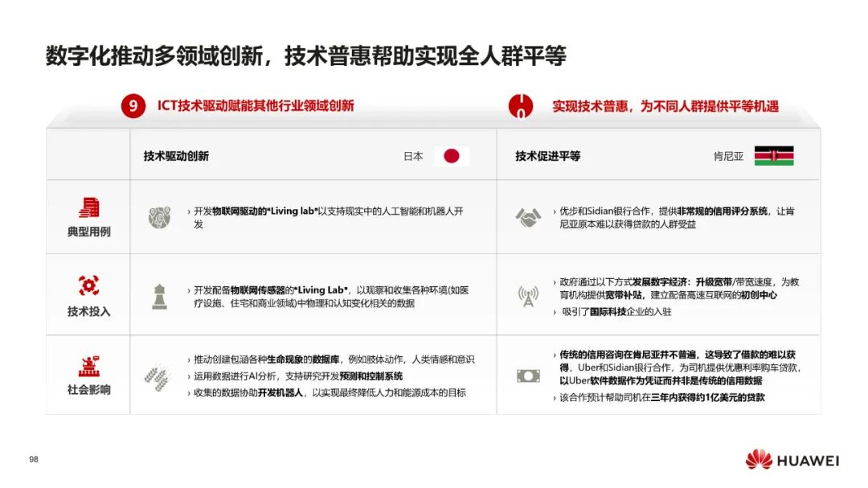Click the red gear icon above 技术投入
This screenshot has height=488, width=868.
click(x=88, y=286)
